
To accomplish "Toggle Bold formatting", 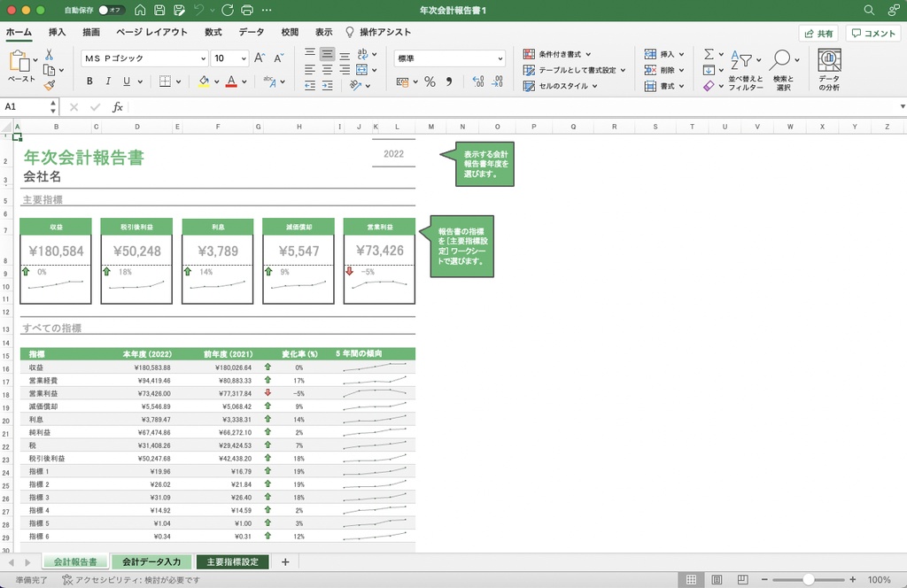I will tap(89, 81).
